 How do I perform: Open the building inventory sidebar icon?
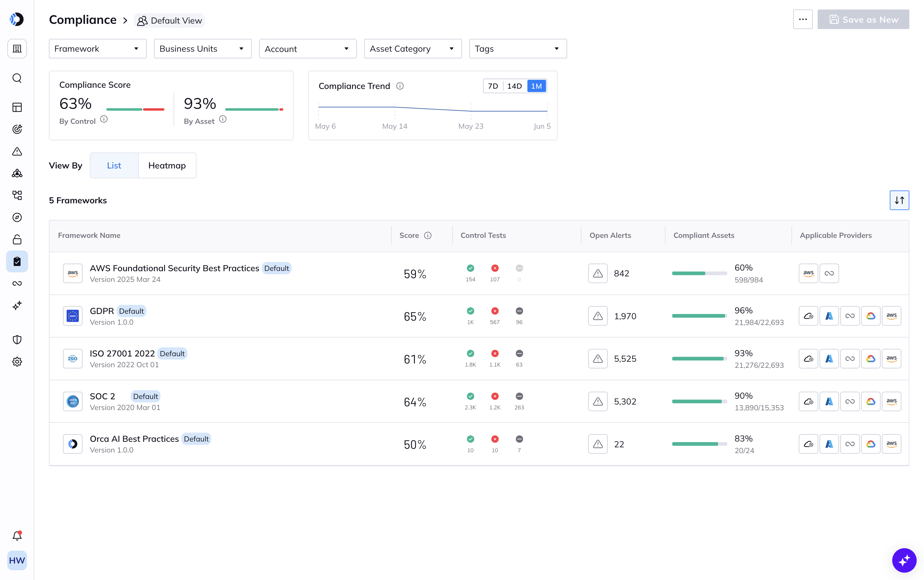(17, 49)
